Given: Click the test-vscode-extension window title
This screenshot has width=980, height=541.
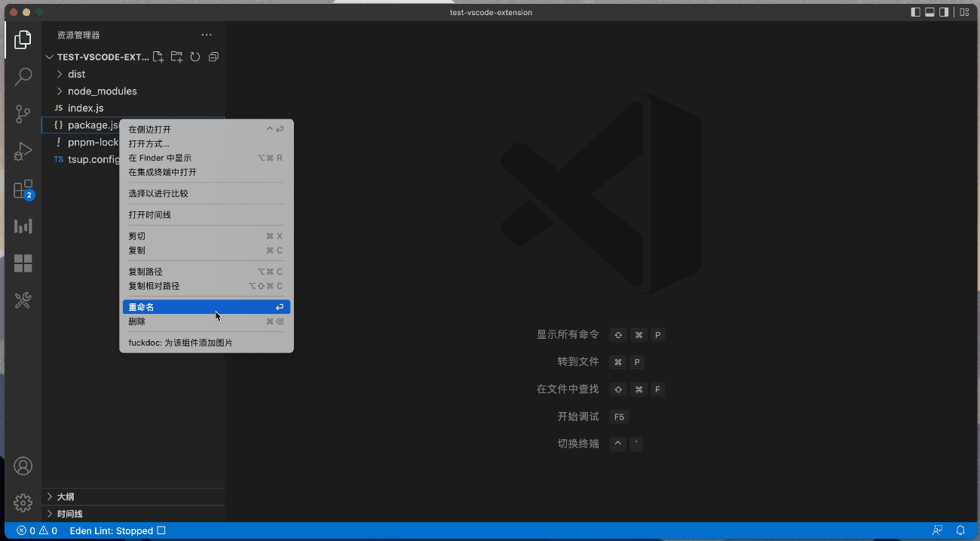Looking at the screenshot, I should click(x=491, y=12).
